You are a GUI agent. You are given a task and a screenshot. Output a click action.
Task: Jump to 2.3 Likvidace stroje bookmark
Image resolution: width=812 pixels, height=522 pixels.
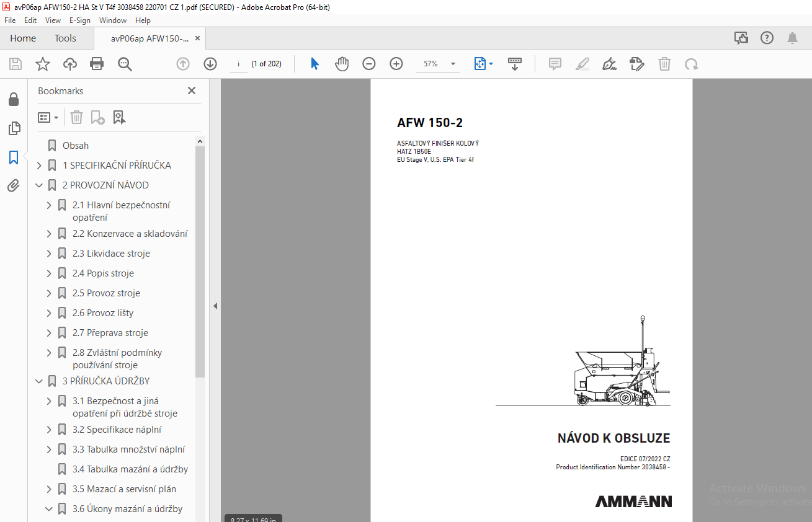pyautogui.click(x=111, y=254)
